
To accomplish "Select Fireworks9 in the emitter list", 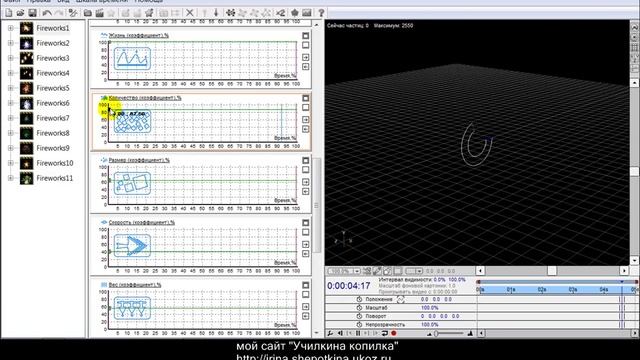I will pos(53,148).
